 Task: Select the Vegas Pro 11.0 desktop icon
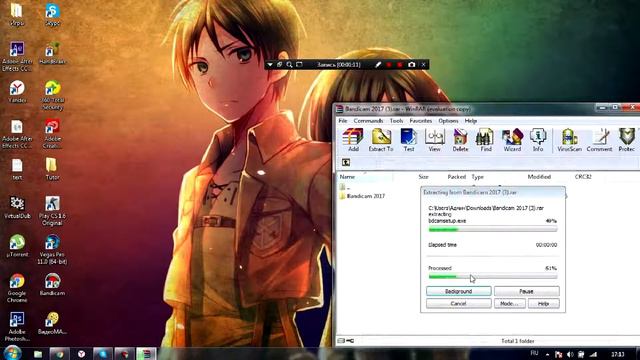[52, 249]
